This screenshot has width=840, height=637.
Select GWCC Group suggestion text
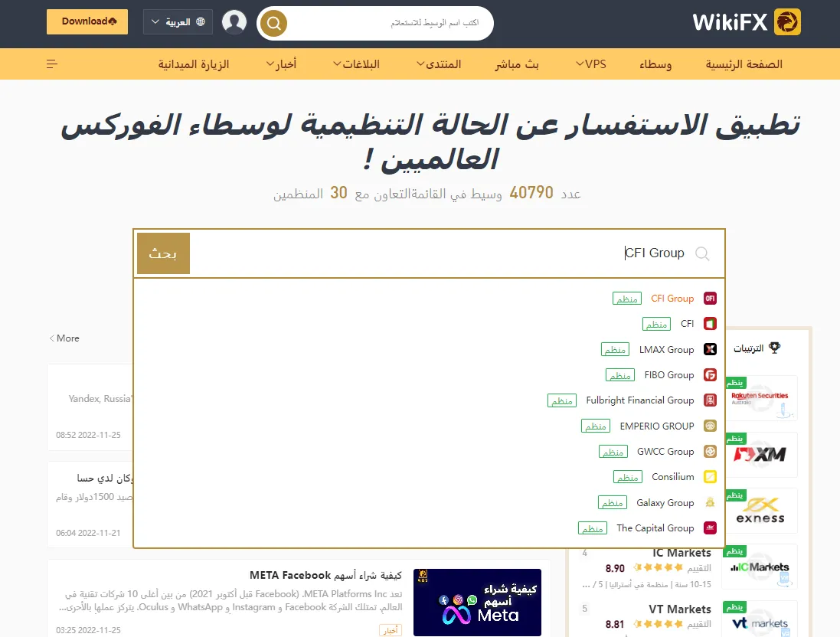665,452
